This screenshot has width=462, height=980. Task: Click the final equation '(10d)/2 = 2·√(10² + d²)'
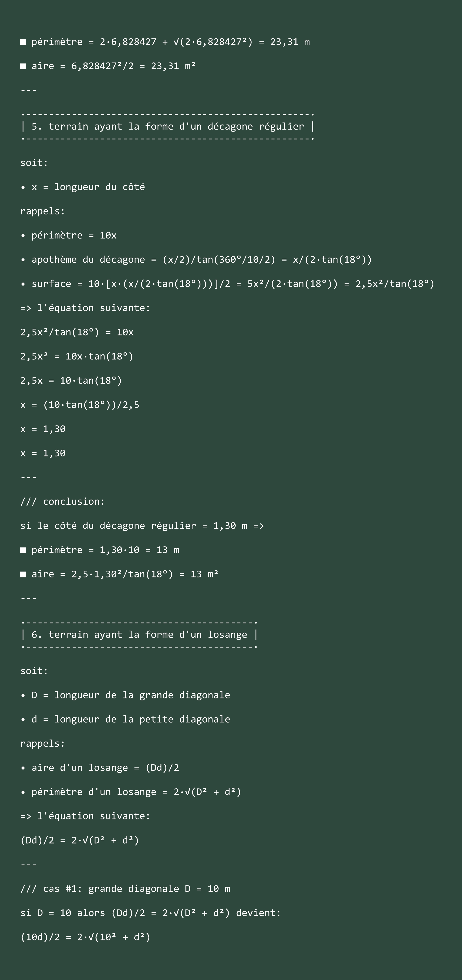tap(85, 937)
